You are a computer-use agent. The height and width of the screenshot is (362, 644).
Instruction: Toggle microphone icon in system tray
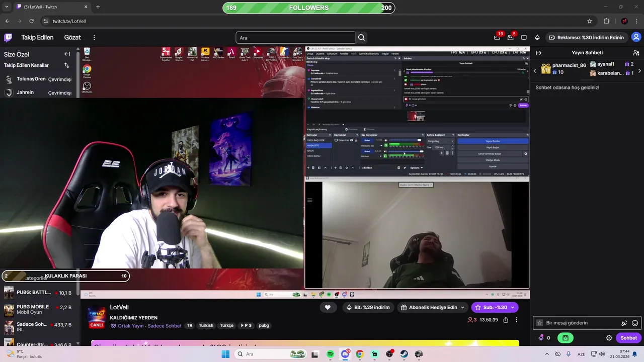569,354
